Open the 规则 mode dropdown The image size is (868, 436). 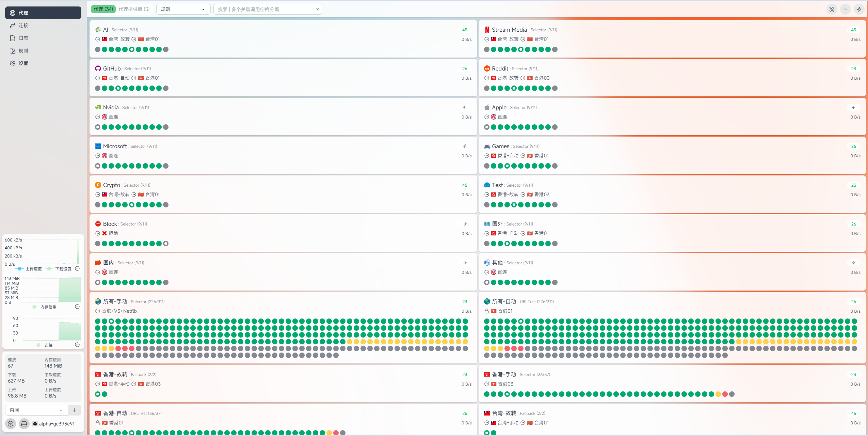(x=183, y=9)
